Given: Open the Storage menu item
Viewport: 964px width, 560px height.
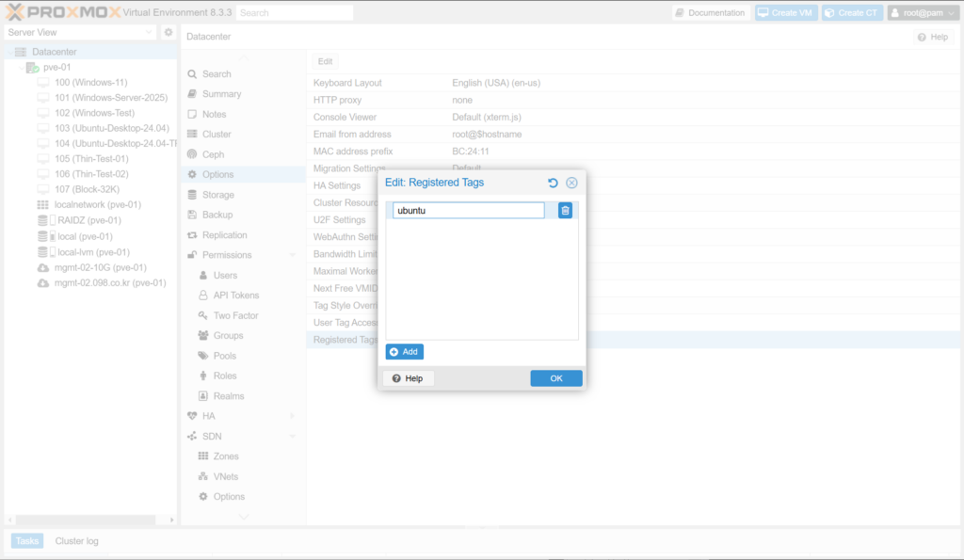Looking at the screenshot, I should tap(217, 195).
